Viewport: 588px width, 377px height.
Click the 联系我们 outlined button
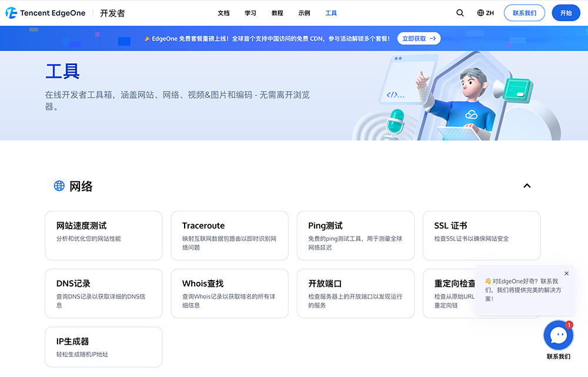(524, 12)
